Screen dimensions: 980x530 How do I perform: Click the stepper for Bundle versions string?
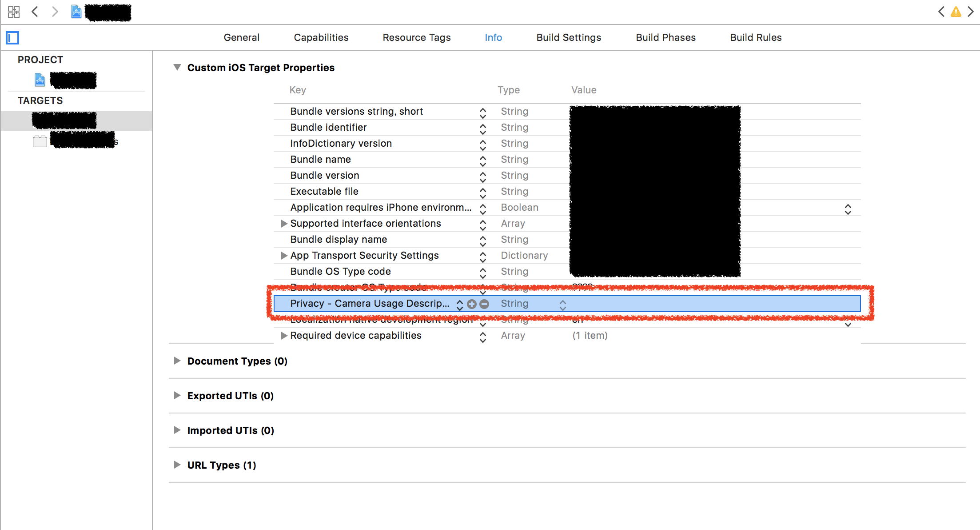pos(482,111)
